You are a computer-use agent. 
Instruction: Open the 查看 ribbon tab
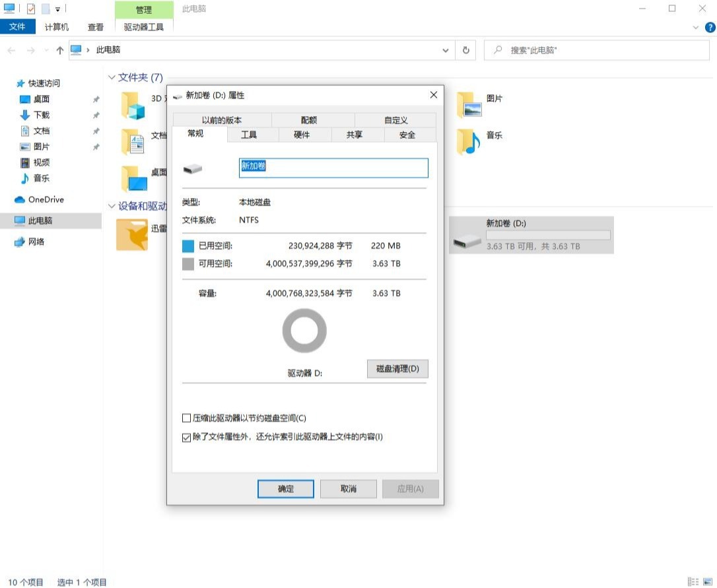click(95, 26)
